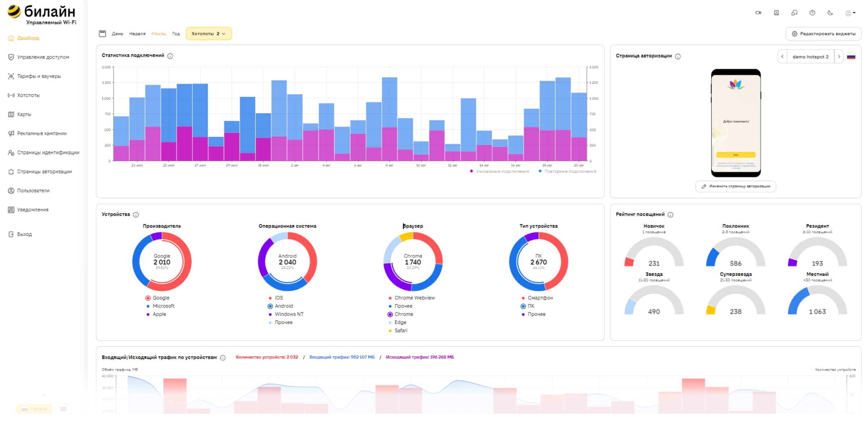Click the Russian flag language icon in authorization widget

pyautogui.click(x=851, y=57)
